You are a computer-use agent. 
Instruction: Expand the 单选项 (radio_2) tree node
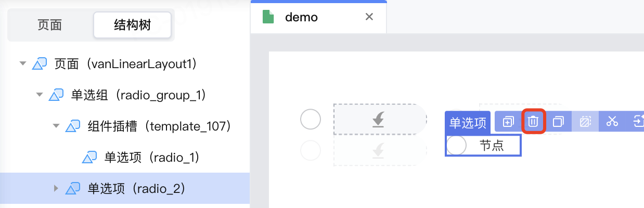[56, 188]
